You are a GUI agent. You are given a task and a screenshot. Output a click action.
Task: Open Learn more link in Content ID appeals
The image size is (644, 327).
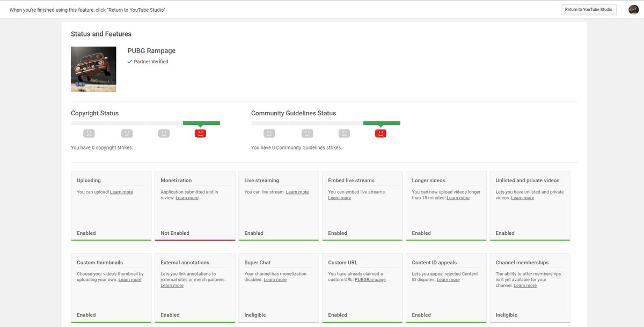pyautogui.click(x=448, y=280)
